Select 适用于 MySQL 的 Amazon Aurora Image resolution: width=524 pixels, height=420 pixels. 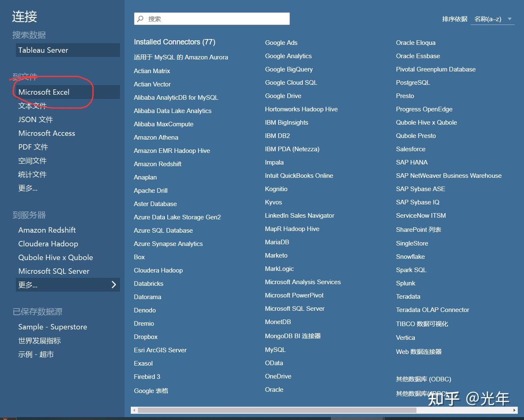[x=181, y=57]
